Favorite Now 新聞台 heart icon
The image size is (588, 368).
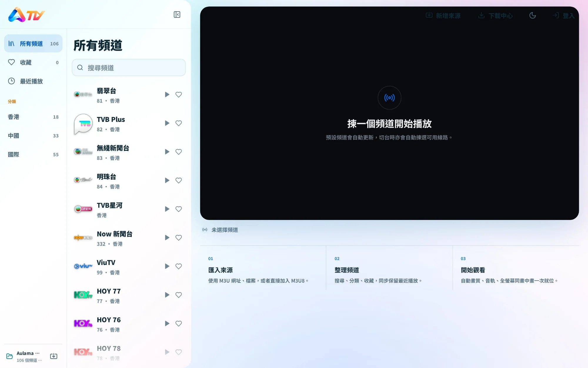(178, 238)
